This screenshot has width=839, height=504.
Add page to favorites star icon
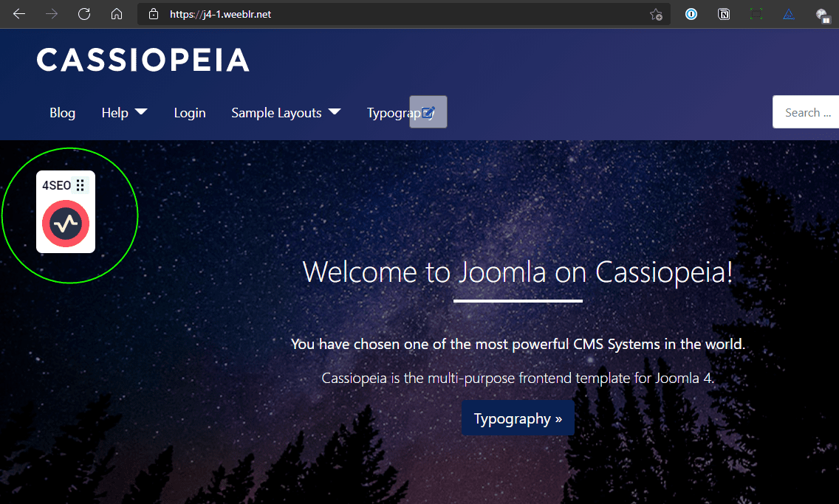point(656,15)
